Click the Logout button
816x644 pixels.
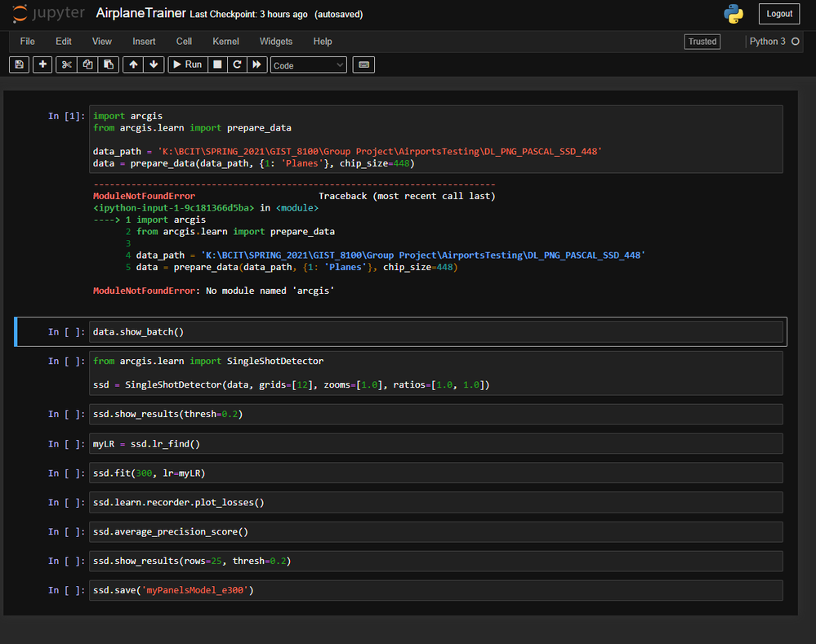coord(778,14)
